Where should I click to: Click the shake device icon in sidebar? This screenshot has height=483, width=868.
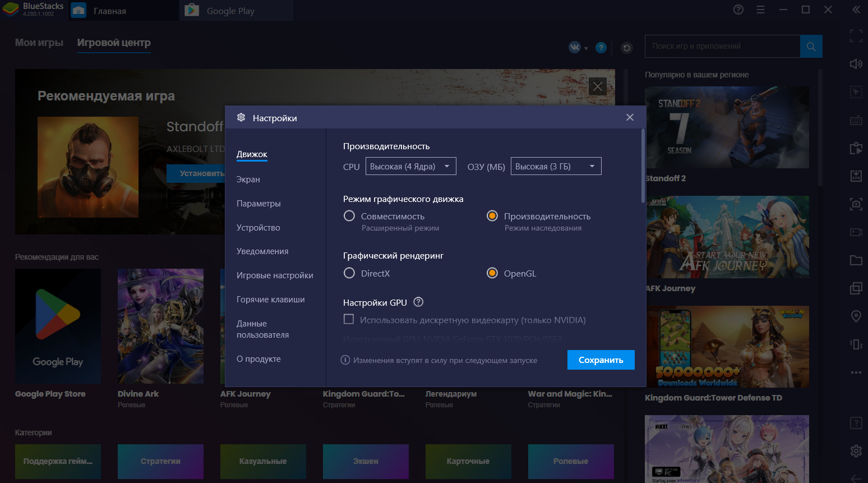tap(856, 344)
